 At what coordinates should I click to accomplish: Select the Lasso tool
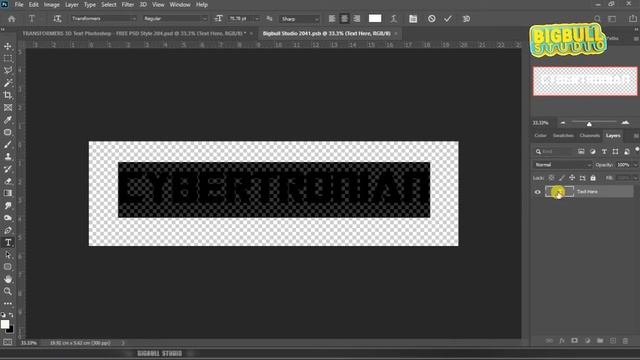coord(8,71)
